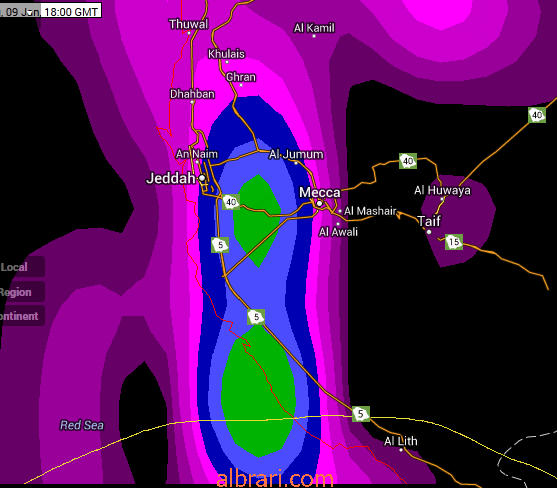Image resolution: width=557 pixels, height=488 pixels.
Task: Click the Al Lith town marker
Action: point(401,450)
